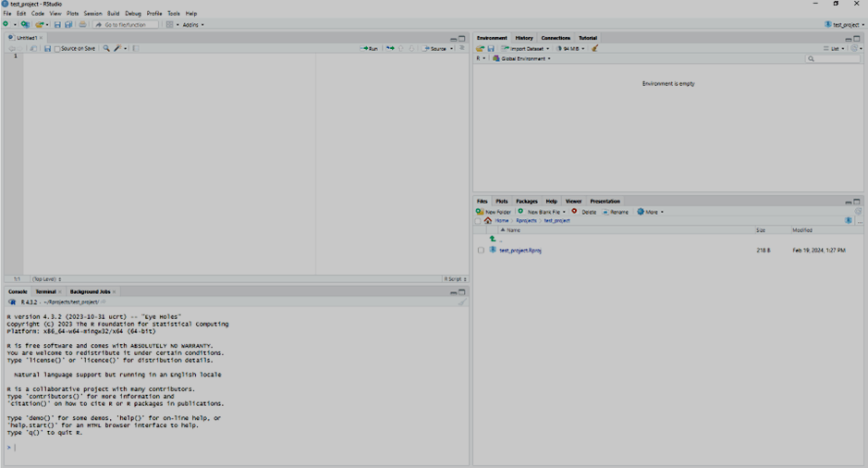
Task: Open the Session menu
Action: coord(92,13)
